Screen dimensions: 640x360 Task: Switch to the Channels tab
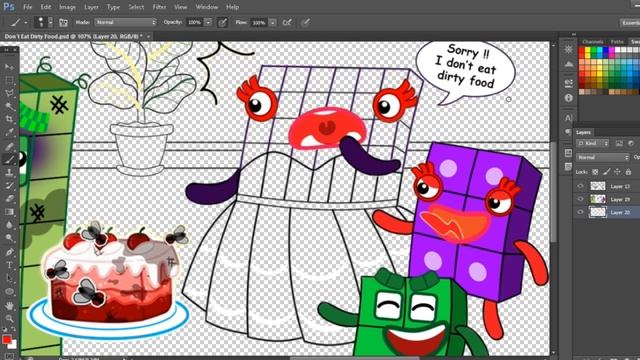coord(593,42)
